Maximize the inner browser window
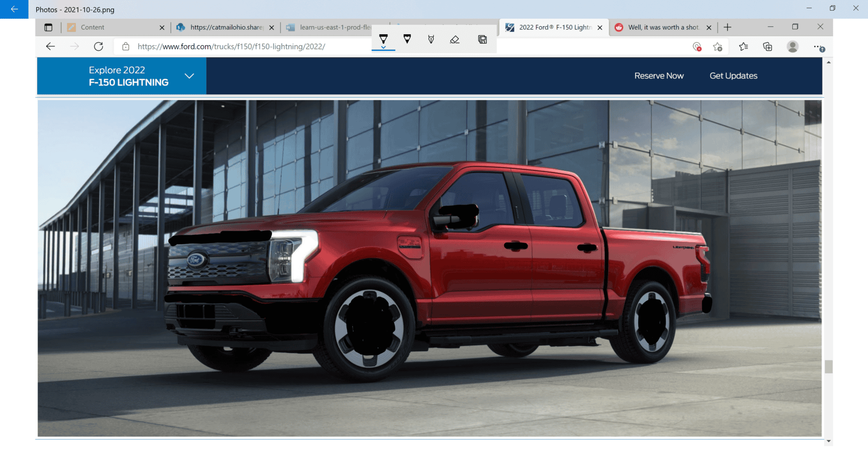Screen dimensions: 868x465 [795, 27]
